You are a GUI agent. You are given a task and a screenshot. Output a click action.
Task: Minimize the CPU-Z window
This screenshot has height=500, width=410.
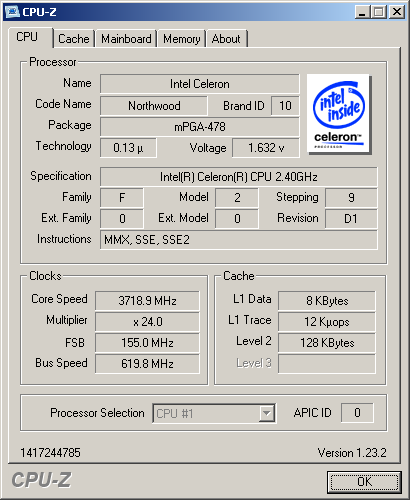coord(362,12)
